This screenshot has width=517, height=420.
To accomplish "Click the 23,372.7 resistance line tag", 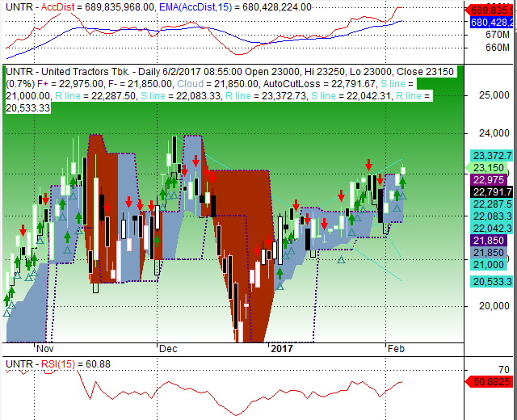I will [492, 155].
